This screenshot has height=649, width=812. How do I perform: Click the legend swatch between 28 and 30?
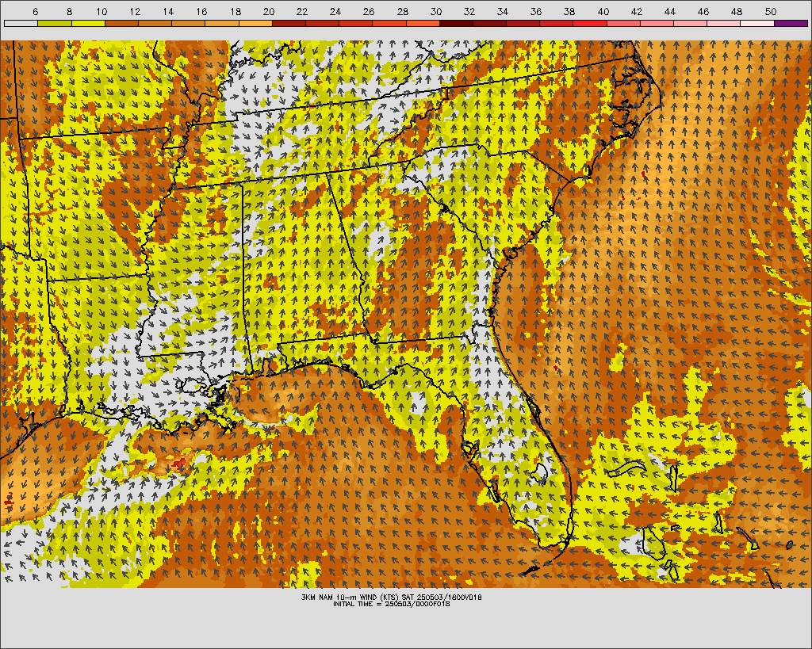pyautogui.click(x=423, y=23)
